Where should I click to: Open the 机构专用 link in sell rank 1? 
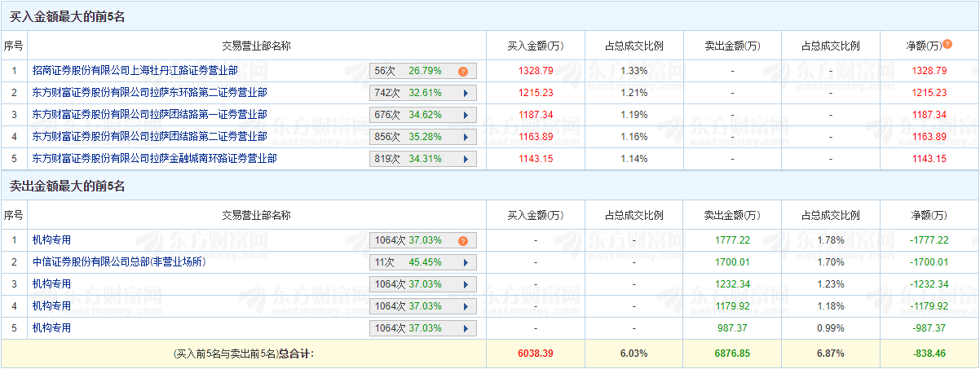51,240
